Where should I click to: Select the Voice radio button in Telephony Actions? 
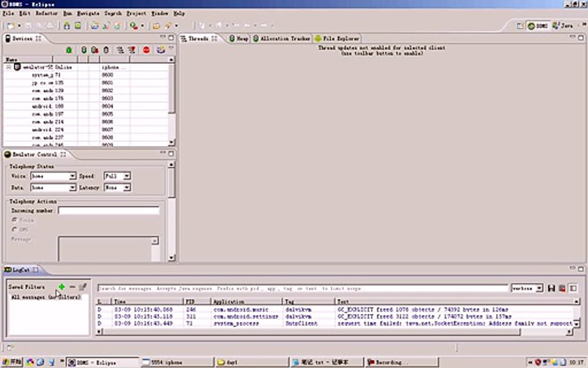click(14, 220)
